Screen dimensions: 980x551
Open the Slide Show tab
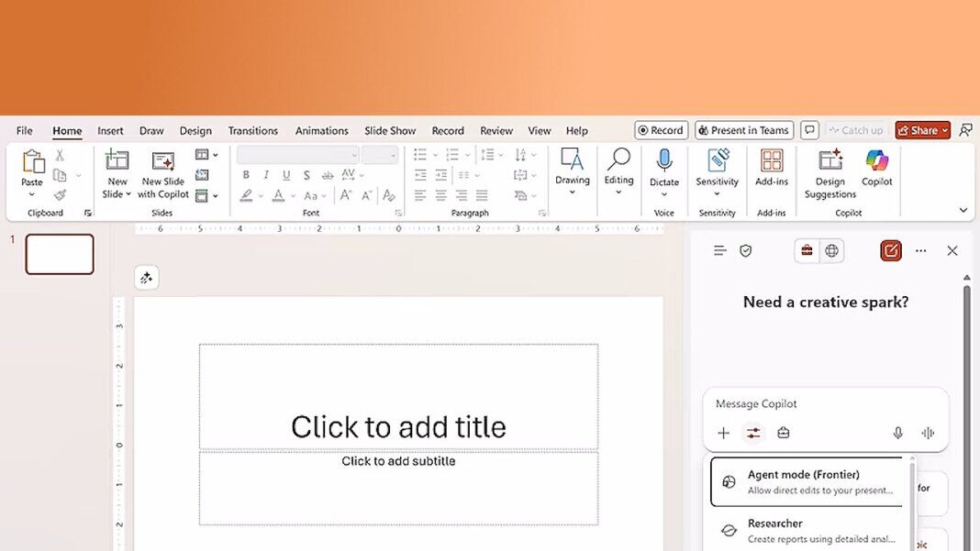[389, 130]
